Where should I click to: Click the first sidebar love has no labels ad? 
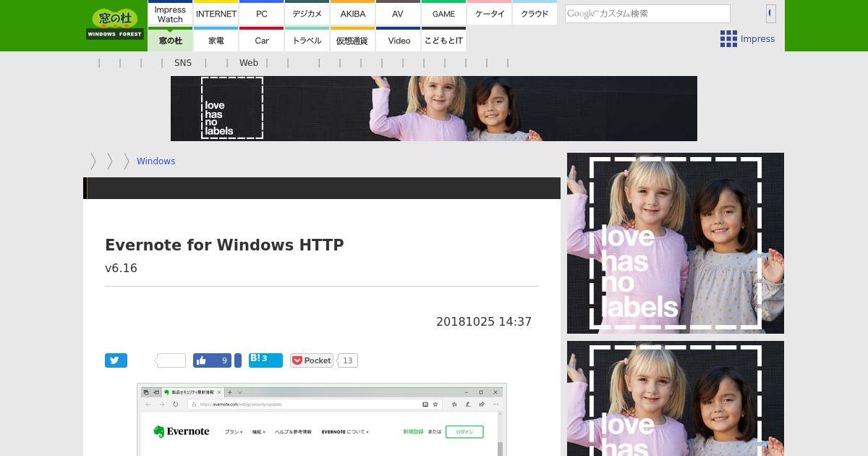(676, 243)
